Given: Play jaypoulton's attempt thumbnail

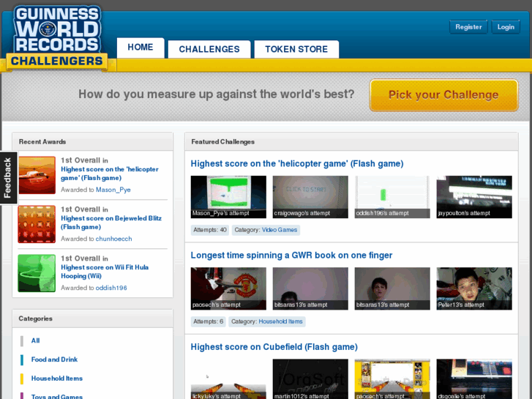Looking at the screenshot, I should 474,197.
